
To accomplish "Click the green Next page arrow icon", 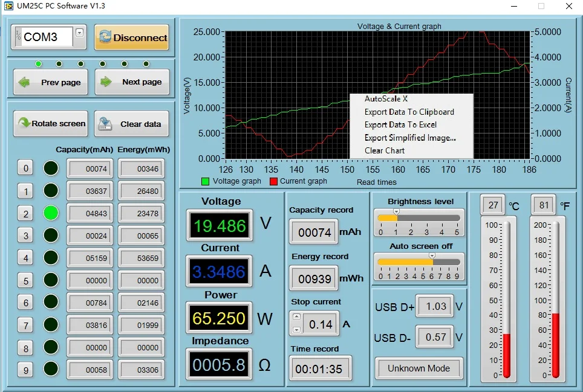I will pos(106,82).
